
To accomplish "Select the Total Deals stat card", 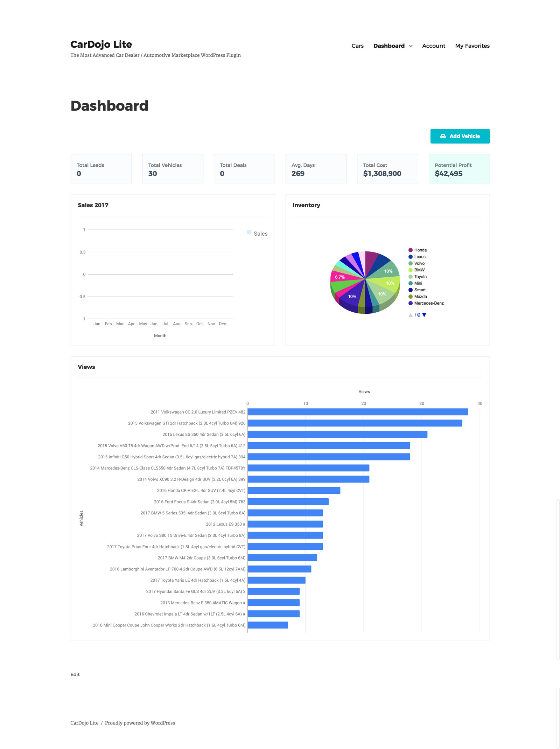I will coord(244,169).
